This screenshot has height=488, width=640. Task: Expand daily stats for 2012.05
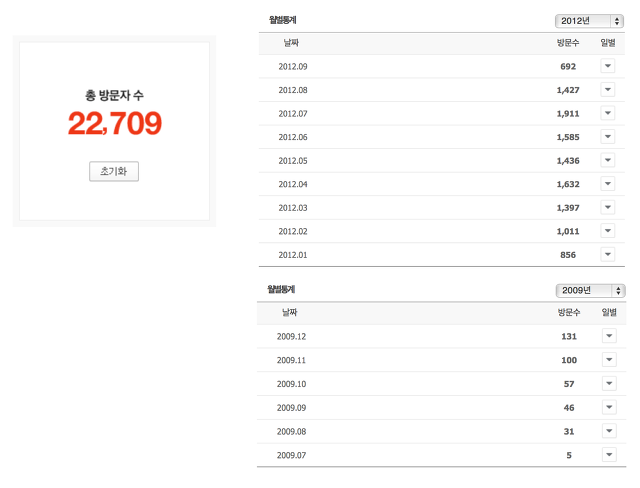[608, 160]
